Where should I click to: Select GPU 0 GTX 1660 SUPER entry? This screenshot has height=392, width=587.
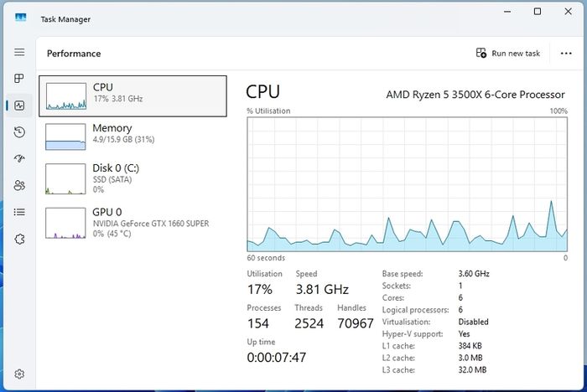(132, 223)
